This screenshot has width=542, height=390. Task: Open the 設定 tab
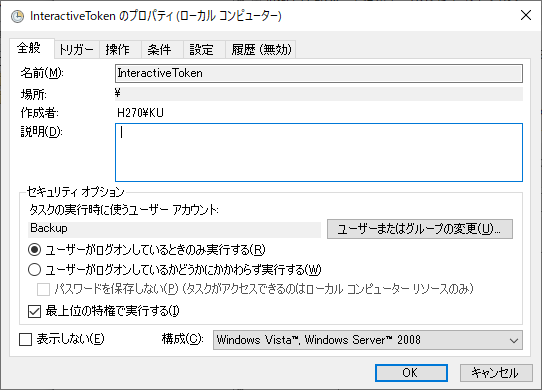[x=204, y=49]
